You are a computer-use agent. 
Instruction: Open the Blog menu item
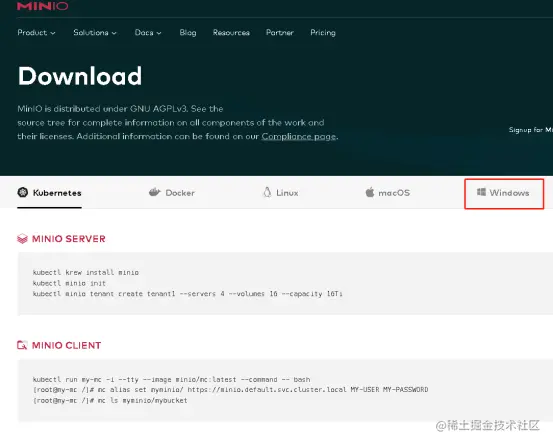[188, 32]
